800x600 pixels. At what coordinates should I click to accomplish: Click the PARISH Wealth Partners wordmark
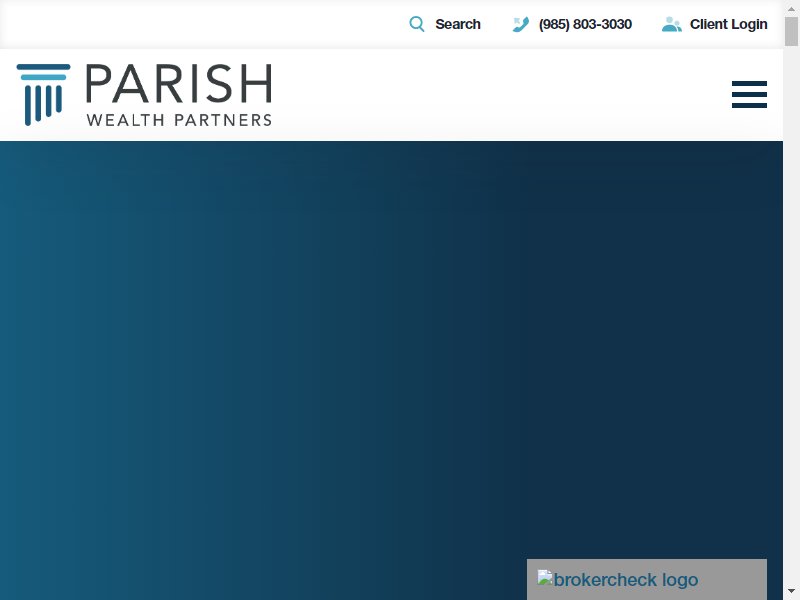[x=179, y=94]
